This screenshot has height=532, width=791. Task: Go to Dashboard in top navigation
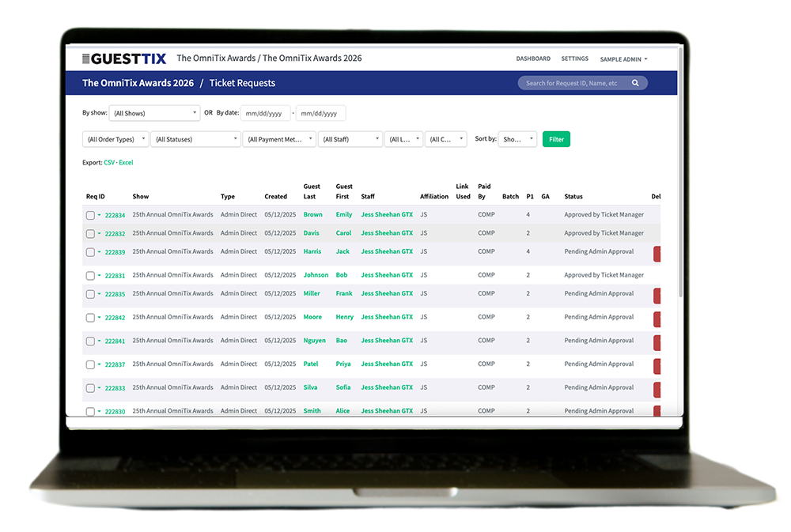click(533, 58)
